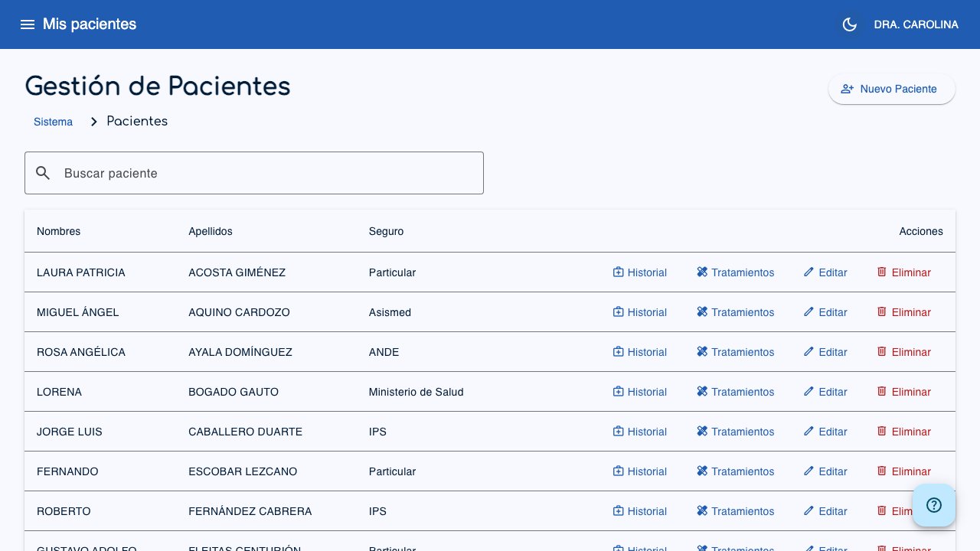Toggle dark mode with moon icon
Image resolution: width=980 pixels, height=551 pixels.
849,24
